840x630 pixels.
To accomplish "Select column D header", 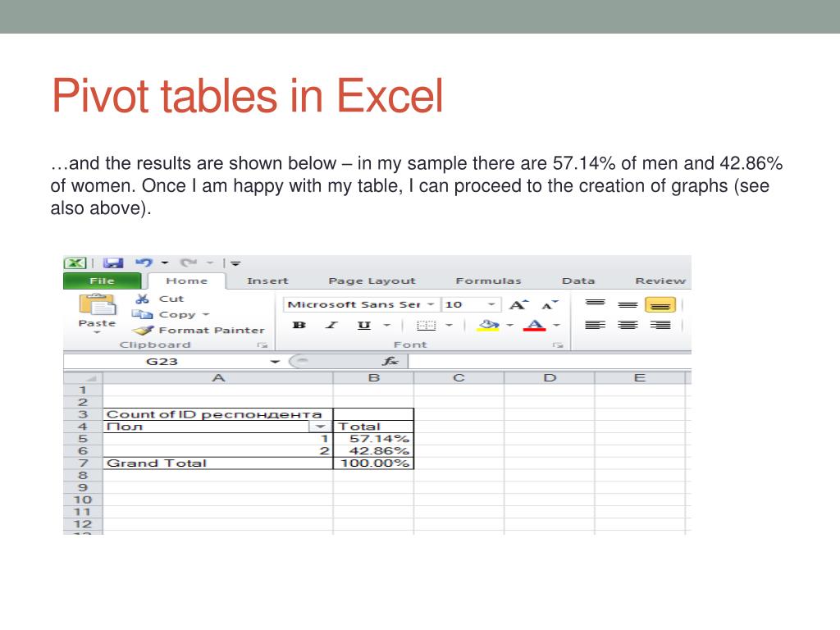I will pyautogui.click(x=550, y=377).
